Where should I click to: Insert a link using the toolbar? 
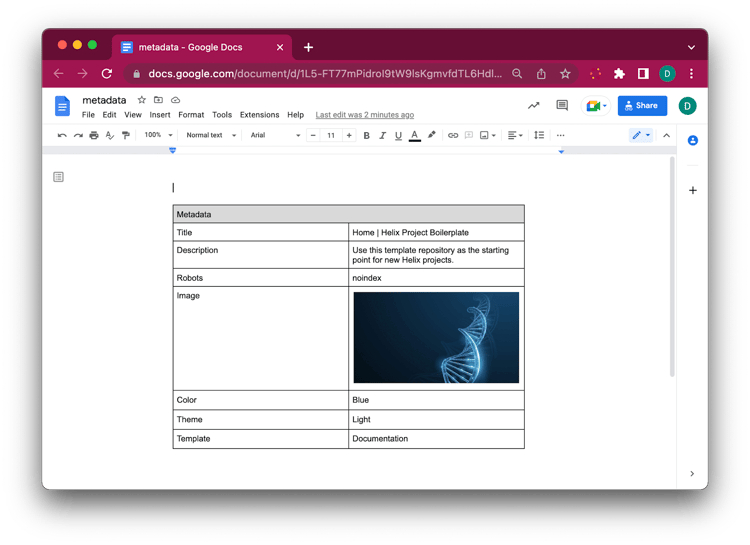(453, 135)
